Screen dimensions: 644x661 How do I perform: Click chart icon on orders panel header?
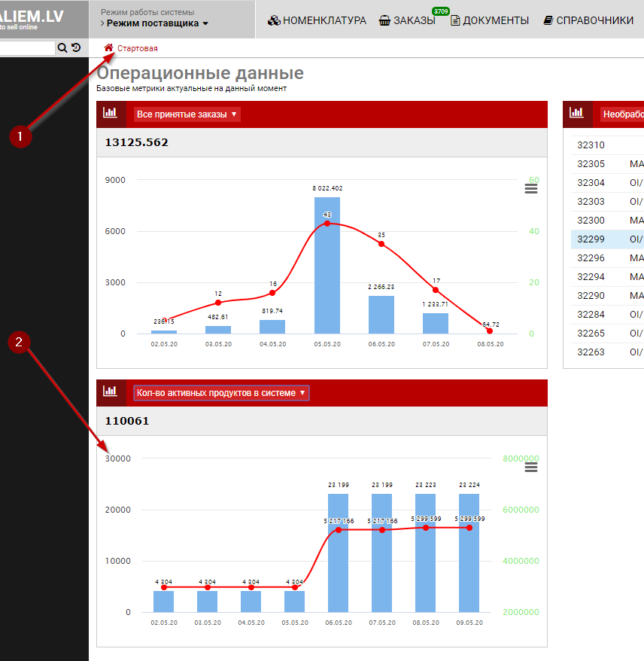pyautogui.click(x=111, y=114)
